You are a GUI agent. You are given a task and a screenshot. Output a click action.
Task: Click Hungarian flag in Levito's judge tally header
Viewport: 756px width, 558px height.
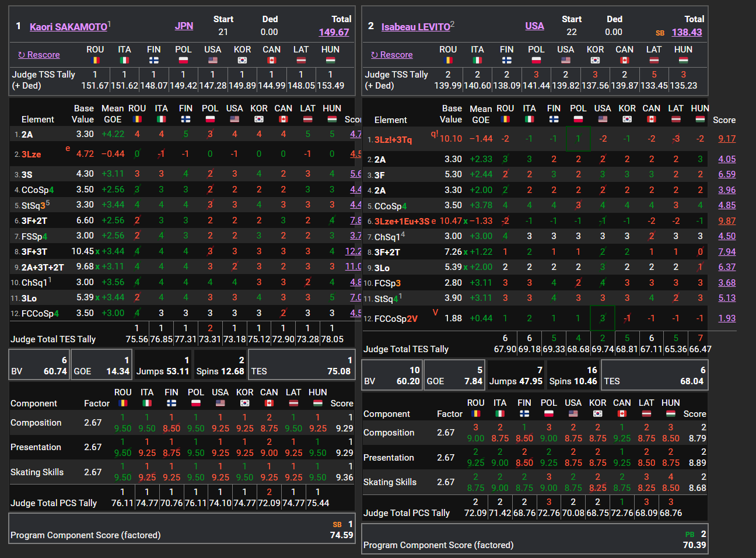(x=683, y=60)
